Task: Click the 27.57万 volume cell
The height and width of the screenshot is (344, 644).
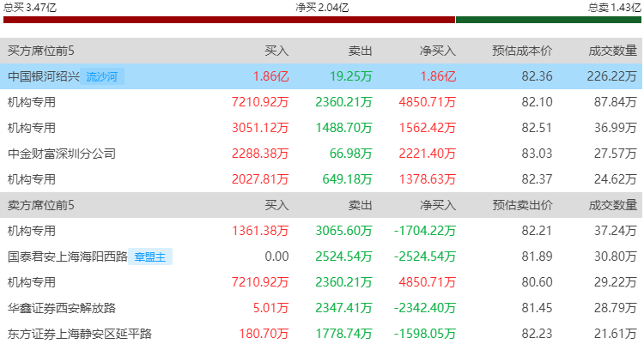Action: 616,154
